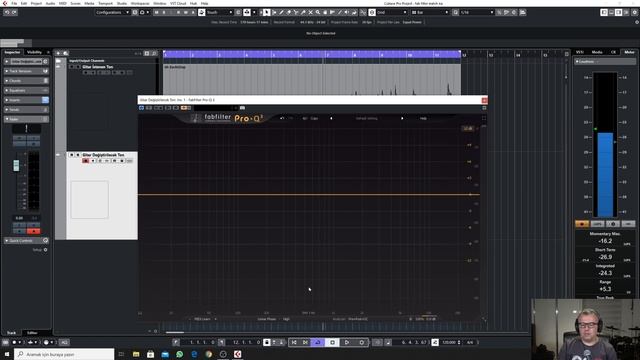This screenshot has width=640, height=360.
Task: Click the transport Play button
Action: (347, 342)
